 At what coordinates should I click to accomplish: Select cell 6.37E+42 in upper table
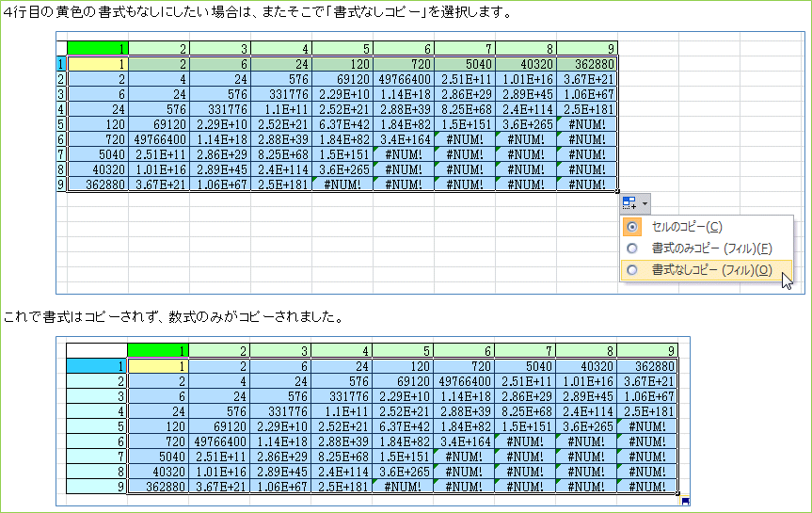[x=342, y=124]
